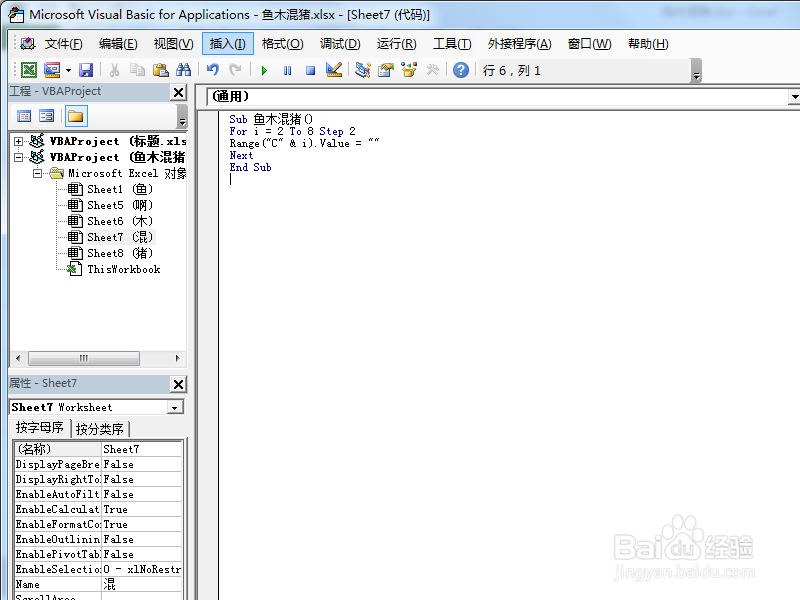Screen dimensions: 800x600
Task: Open Object Browser toolbar icon
Action: tap(409, 70)
